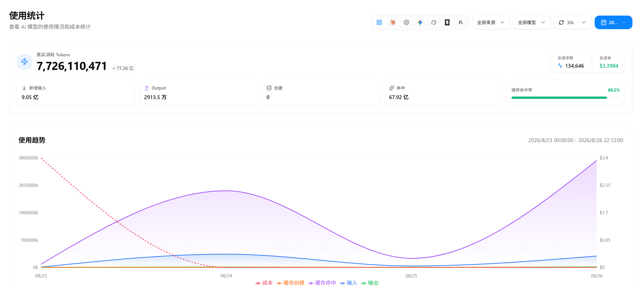
Task: Click the blue lightning bolt Tokens icon
Action: [x=24, y=62]
